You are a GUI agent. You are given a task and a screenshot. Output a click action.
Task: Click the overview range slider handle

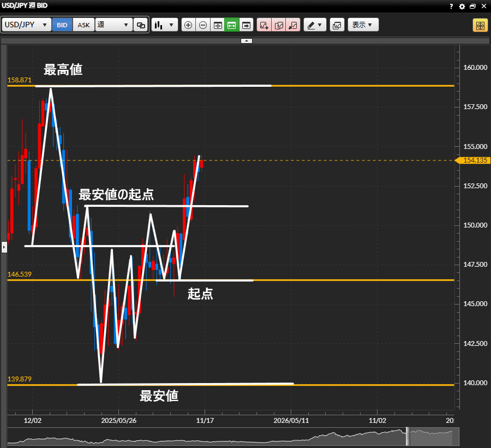pos(407,437)
